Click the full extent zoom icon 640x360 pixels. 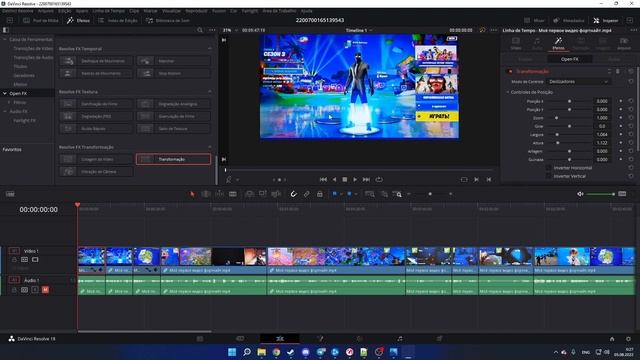370,194
